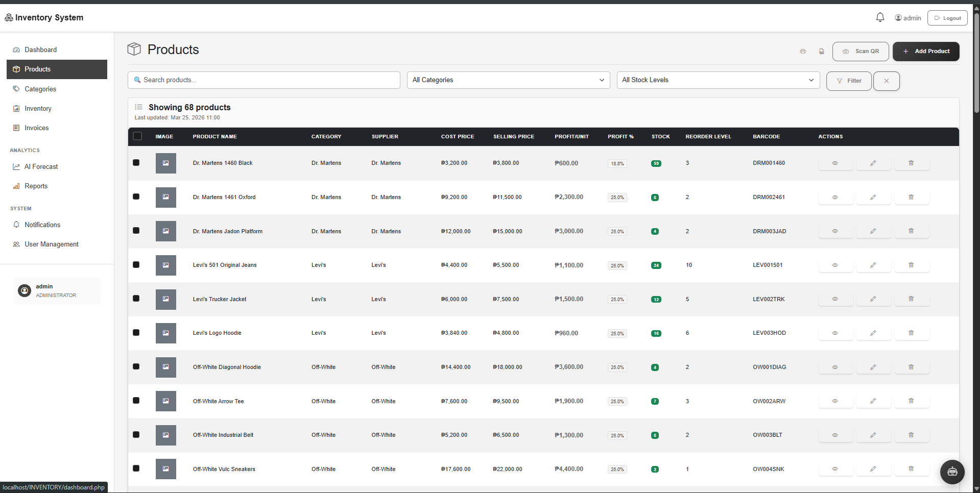Tick the checkbox for Dr. Martens 1460 Black
Screen dimensions: 980x493
(x=136, y=163)
